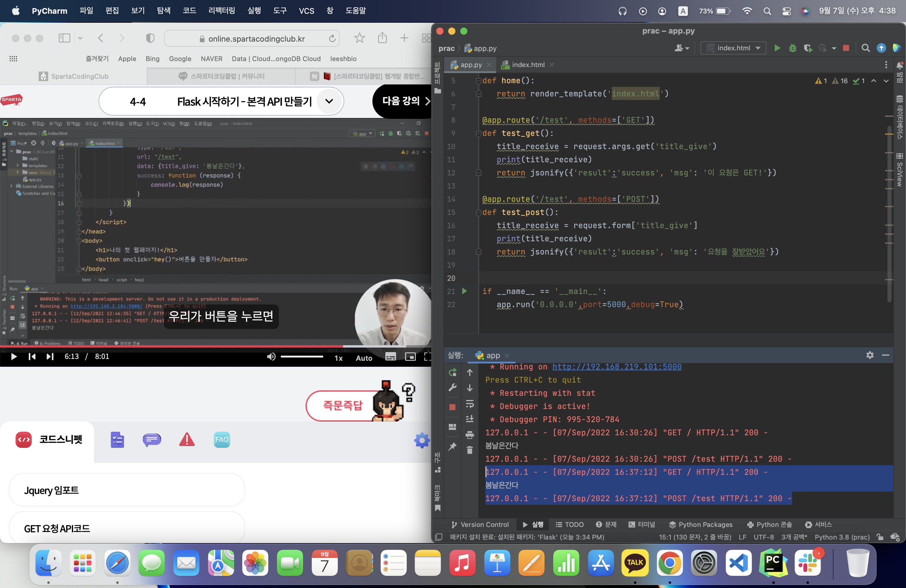Click the Safari address bar

pyautogui.click(x=252, y=38)
